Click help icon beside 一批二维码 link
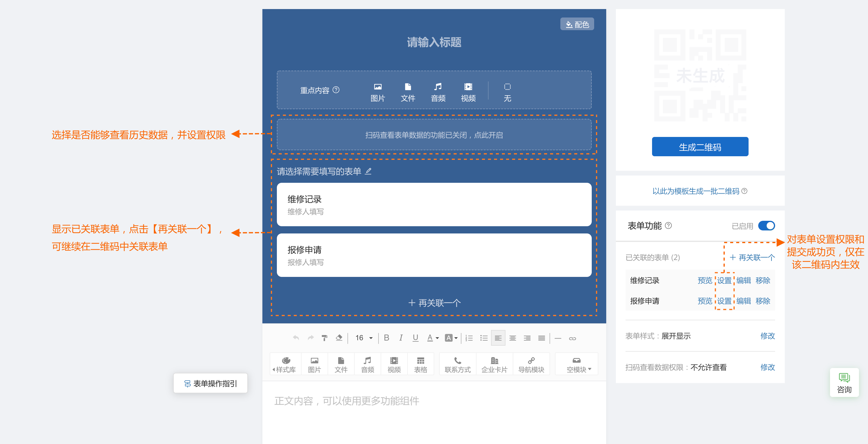The height and width of the screenshot is (444, 868). (744, 191)
